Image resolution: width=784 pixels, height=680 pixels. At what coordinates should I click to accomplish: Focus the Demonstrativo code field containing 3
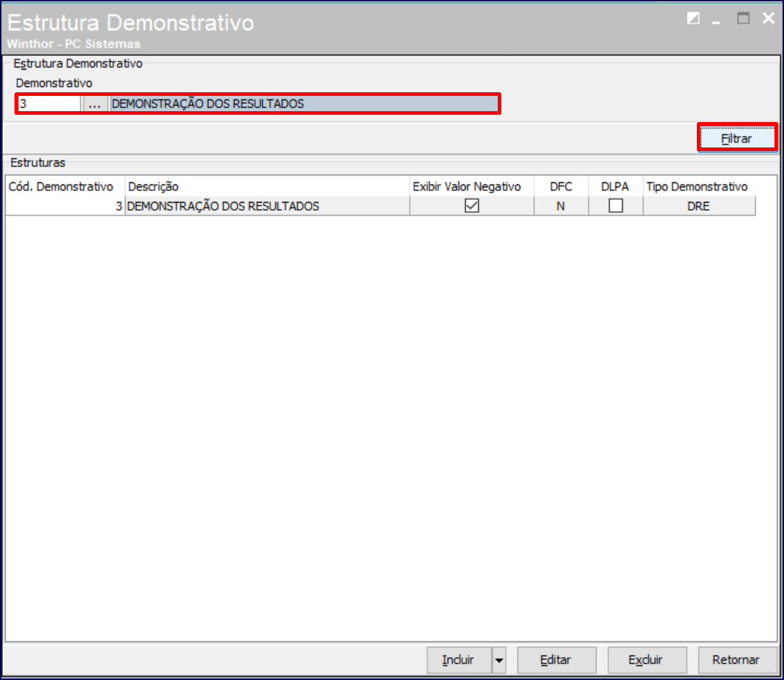pos(49,104)
